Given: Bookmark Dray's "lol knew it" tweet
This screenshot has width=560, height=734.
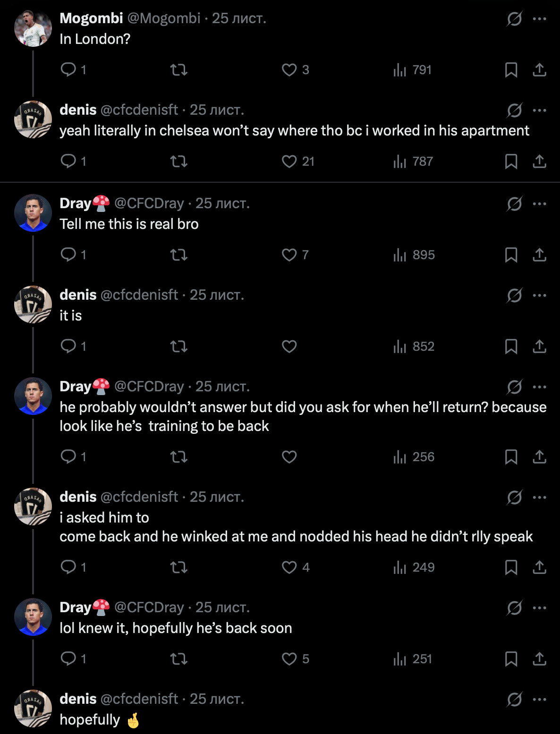Looking at the screenshot, I should tap(511, 659).
